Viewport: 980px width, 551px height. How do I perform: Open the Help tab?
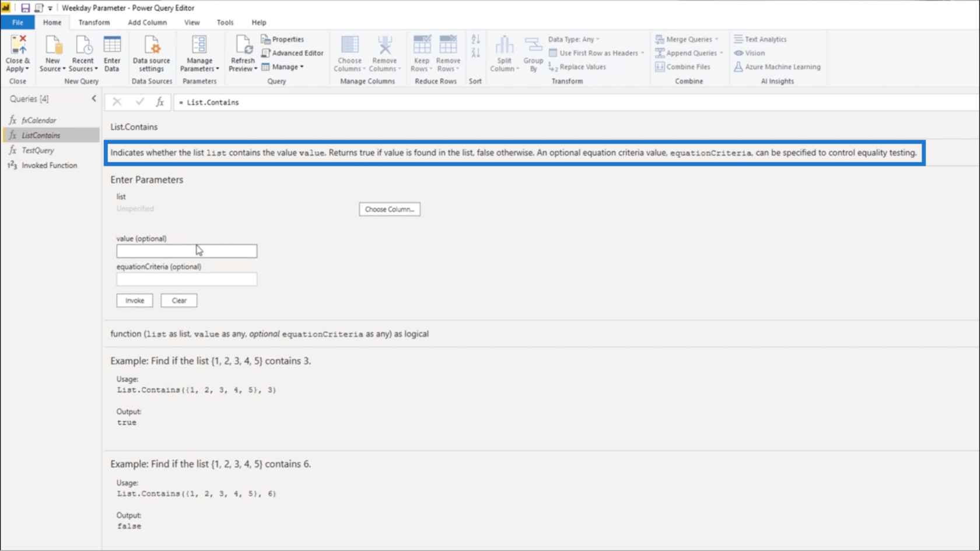tap(259, 22)
